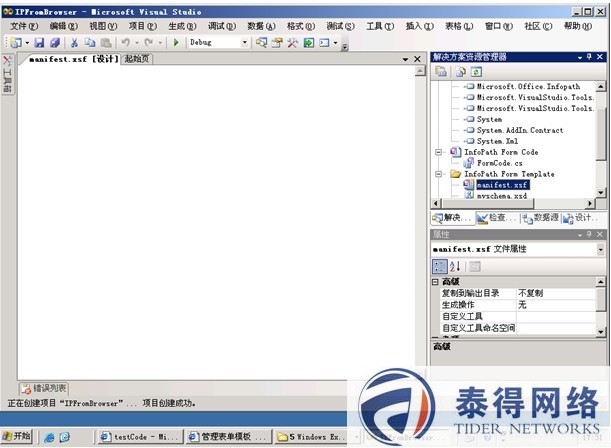The height and width of the screenshot is (448, 611).
Task: Open Solution Explorer via toolbar magnifier icon
Action: click(261, 42)
